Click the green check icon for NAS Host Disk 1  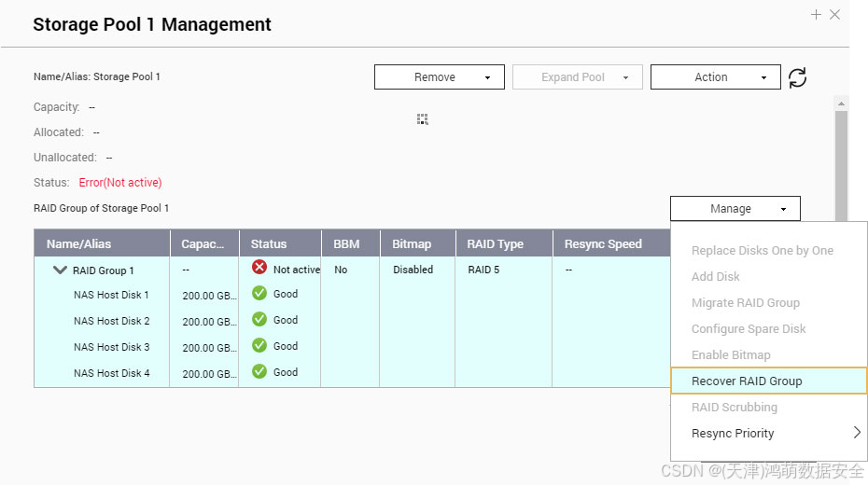coord(259,294)
